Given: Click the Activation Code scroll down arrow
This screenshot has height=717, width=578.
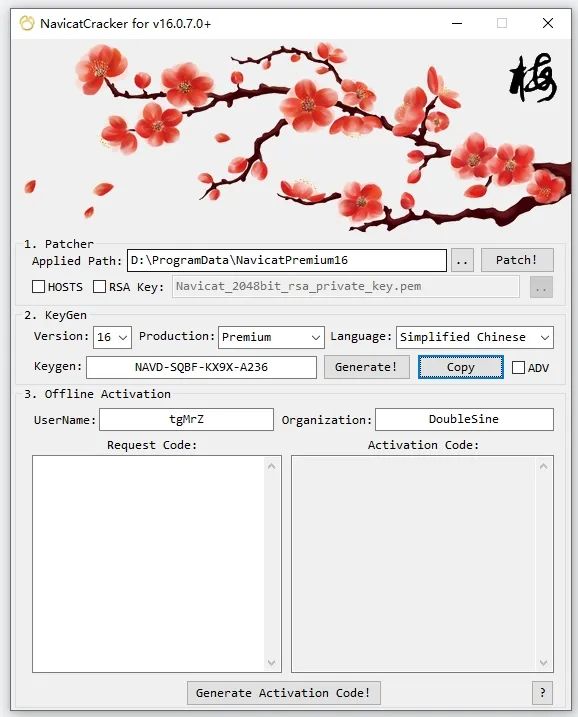Looking at the screenshot, I should pos(544,662).
